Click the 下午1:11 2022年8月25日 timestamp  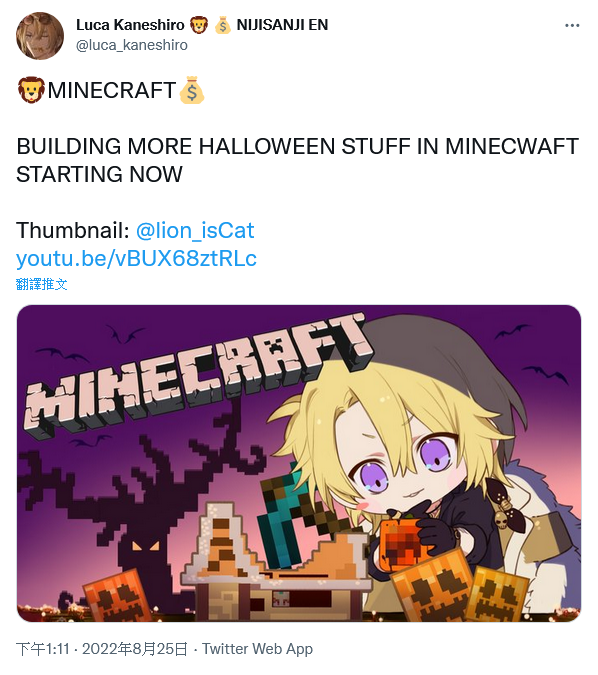pos(102,649)
